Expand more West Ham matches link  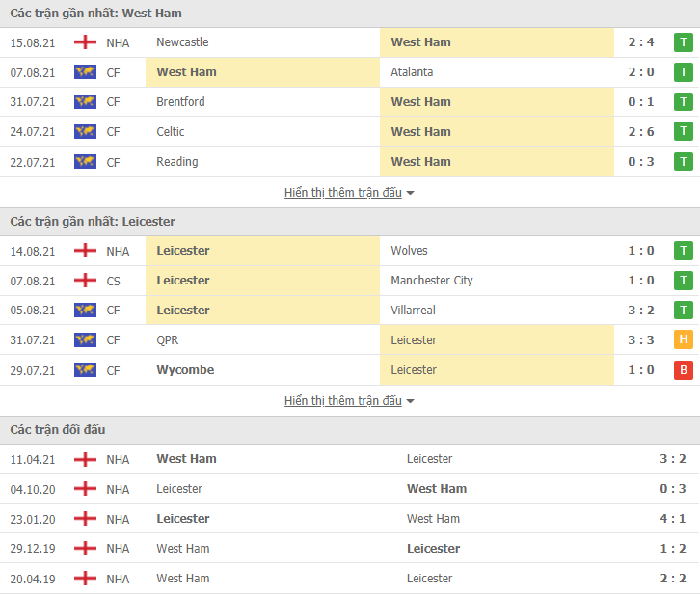point(343,192)
